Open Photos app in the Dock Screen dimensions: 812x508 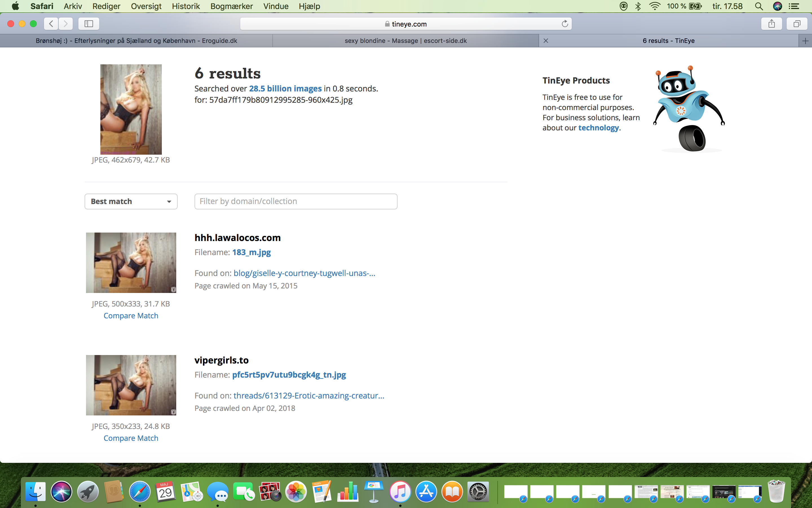(295, 492)
